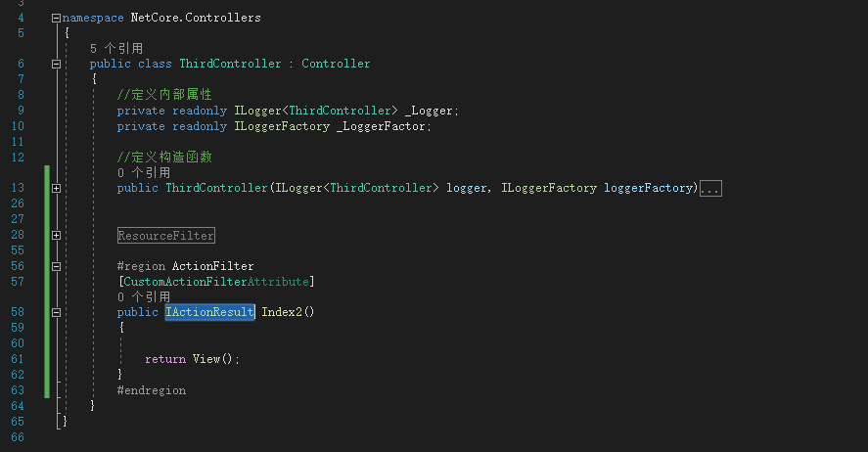Viewport: 868px width, 452px height.
Task: Collapse the NetCore.Controllers namespace block
Action: (56, 18)
